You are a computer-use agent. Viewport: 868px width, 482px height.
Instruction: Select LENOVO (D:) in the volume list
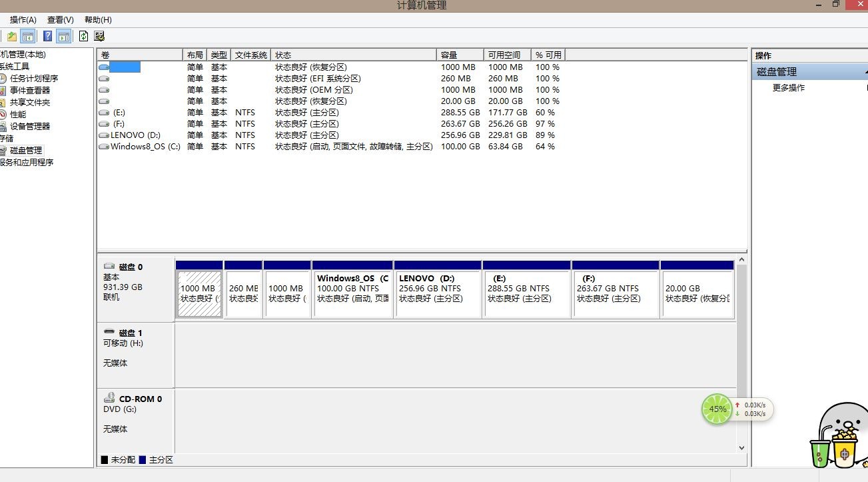[135, 135]
